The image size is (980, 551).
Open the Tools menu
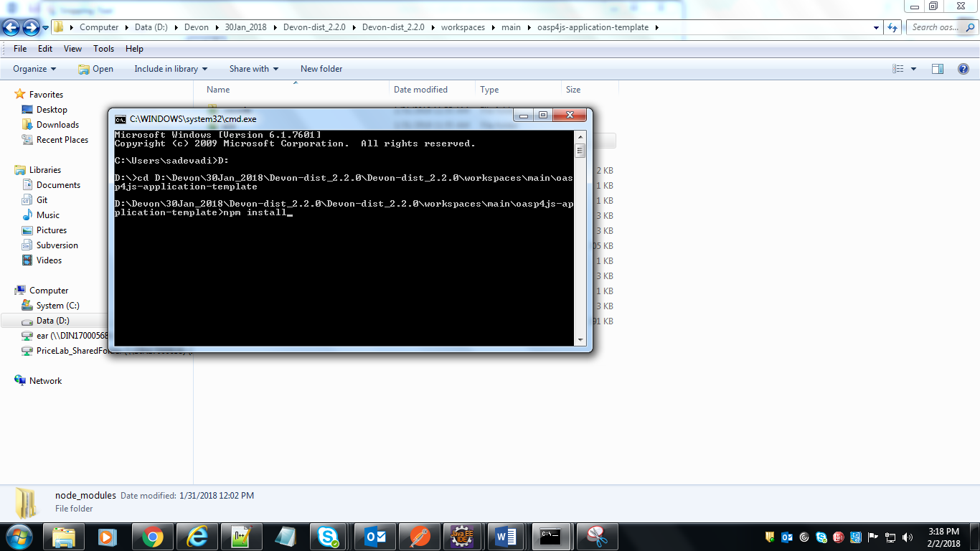coord(103,49)
